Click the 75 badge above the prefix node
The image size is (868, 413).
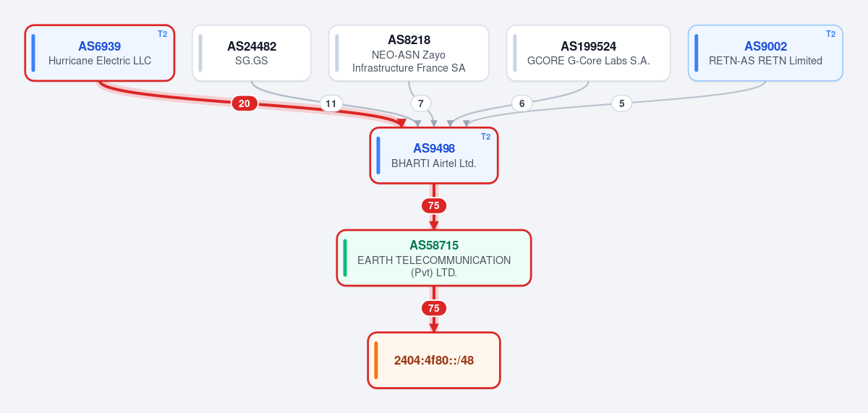(434, 308)
